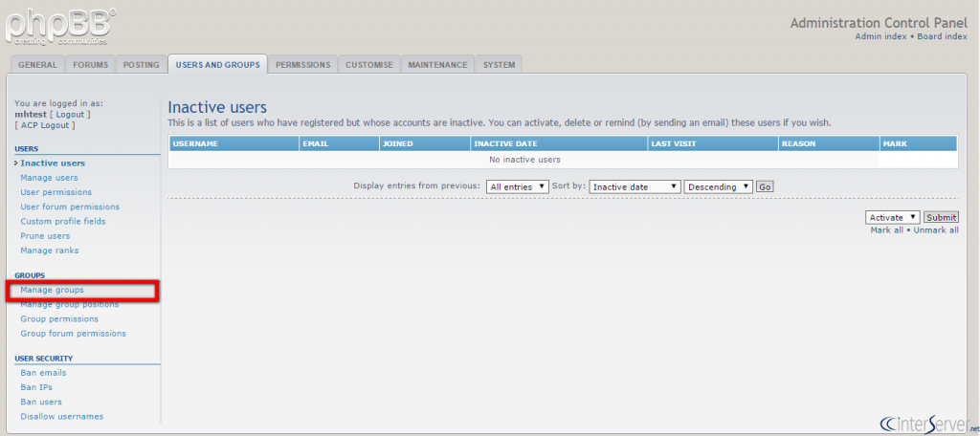Switch to the Forums tab
980x436 pixels.
coord(91,65)
